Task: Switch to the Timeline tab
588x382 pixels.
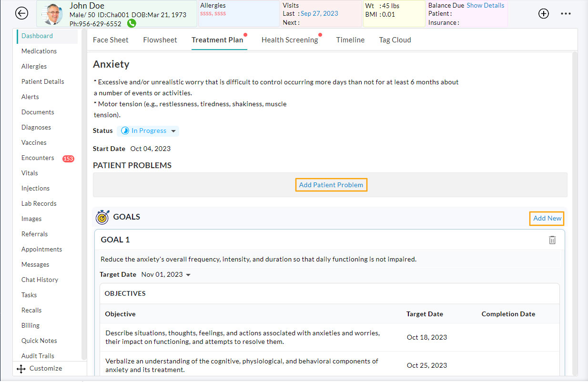Action: pos(350,40)
